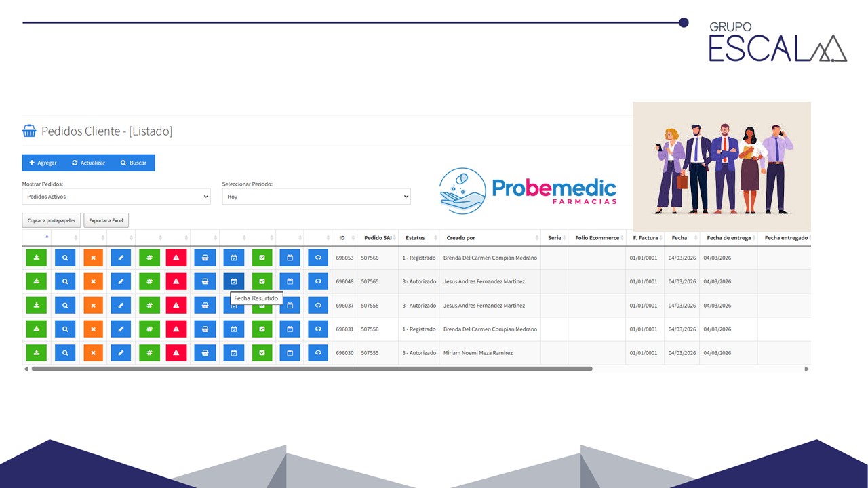Click the Fecha Resurtido icon for order 696048
The height and width of the screenshot is (488, 868).
(x=234, y=281)
